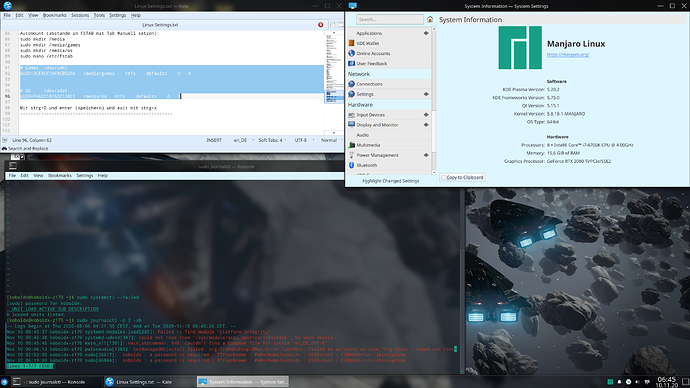Switch to the Konsole task on the taskbar

tap(56, 382)
